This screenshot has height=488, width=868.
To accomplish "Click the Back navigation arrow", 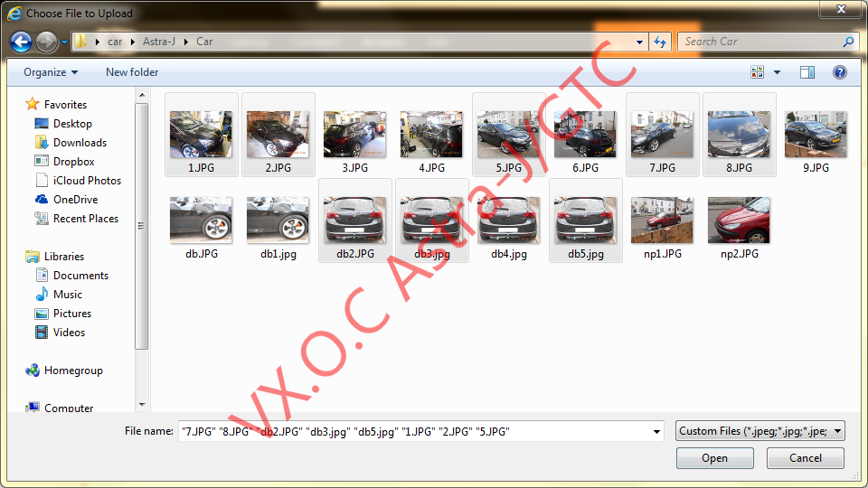I will click(x=21, y=42).
